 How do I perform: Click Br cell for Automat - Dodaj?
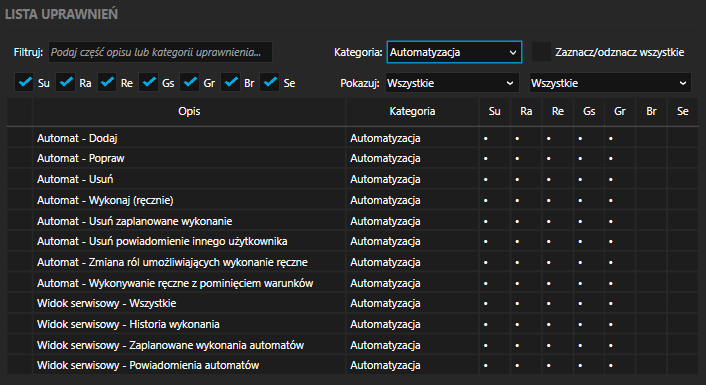[651, 138]
